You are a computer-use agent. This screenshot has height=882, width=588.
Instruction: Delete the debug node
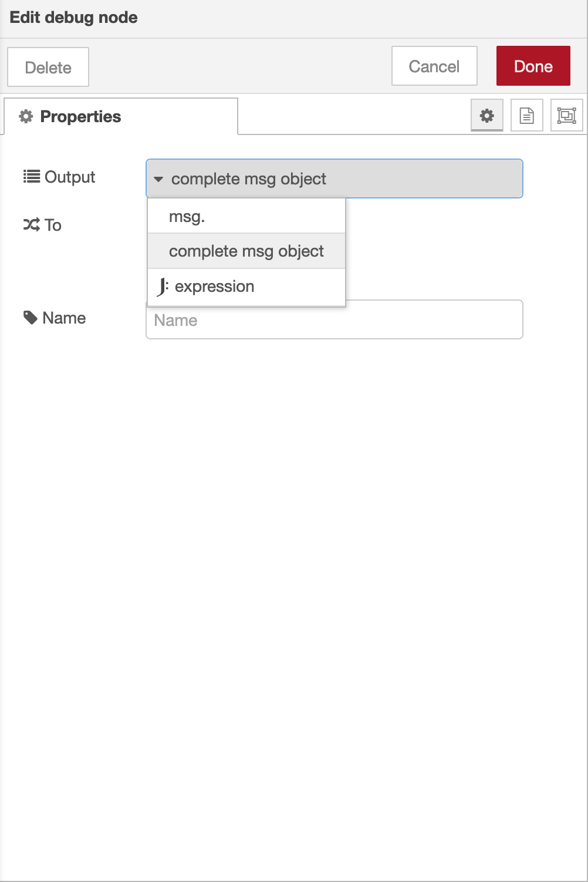coord(48,66)
